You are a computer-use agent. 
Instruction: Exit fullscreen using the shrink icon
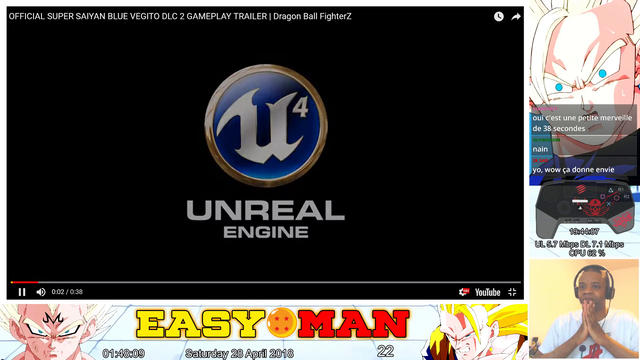tap(512, 292)
